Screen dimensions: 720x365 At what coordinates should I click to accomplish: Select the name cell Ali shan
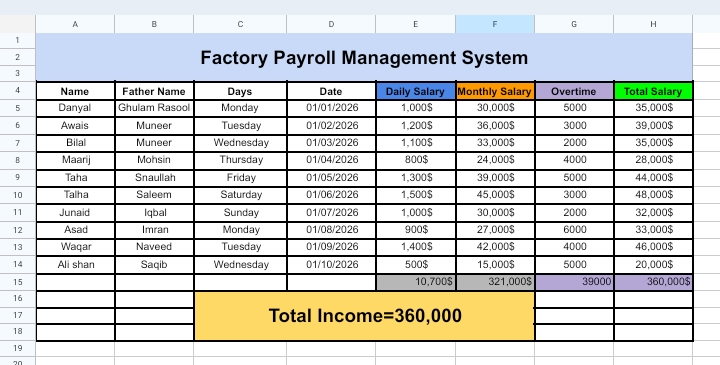(75, 265)
